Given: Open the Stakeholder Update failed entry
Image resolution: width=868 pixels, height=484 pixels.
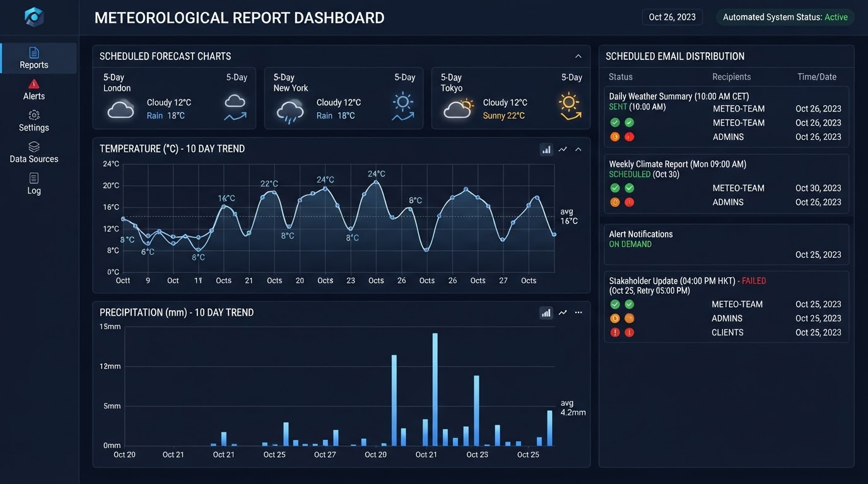Looking at the screenshot, I should point(726,307).
